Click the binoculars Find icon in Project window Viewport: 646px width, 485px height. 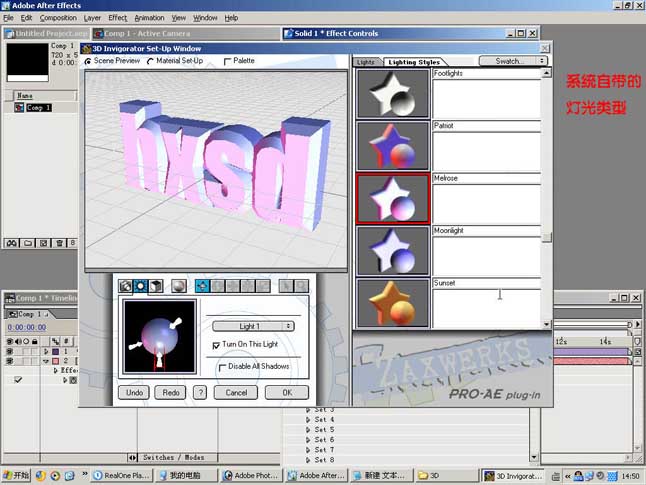click(x=12, y=243)
